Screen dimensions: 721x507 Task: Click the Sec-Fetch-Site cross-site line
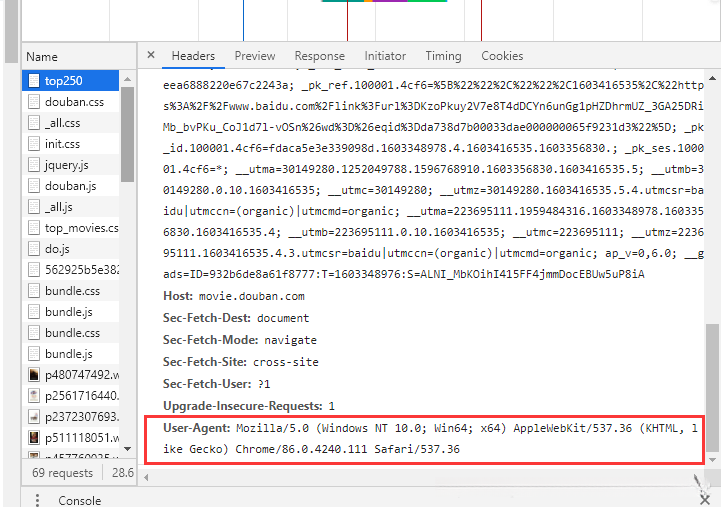240,362
